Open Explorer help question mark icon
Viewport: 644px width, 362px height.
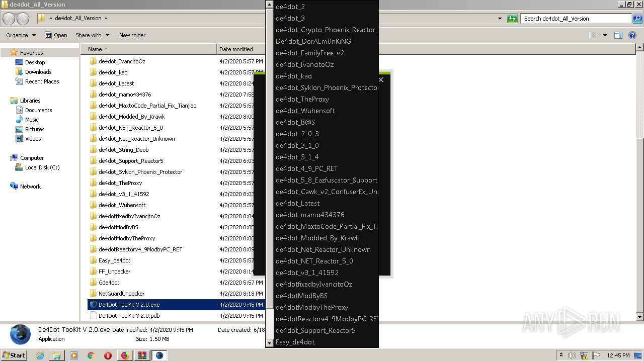(x=632, y=35)
